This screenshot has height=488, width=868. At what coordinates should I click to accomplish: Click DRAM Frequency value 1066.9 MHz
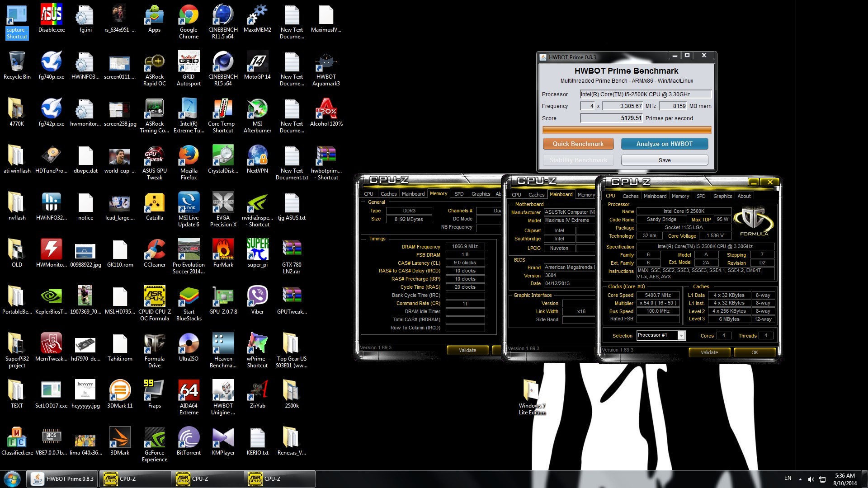click(465, 246)
